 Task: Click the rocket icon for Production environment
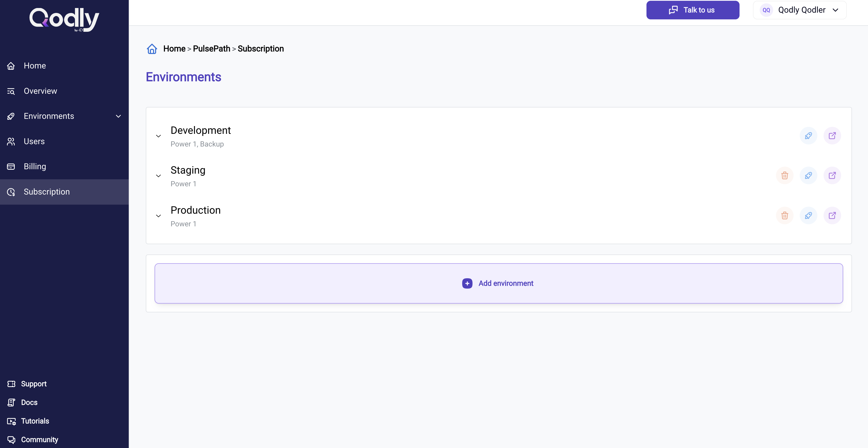pos(808,215)
